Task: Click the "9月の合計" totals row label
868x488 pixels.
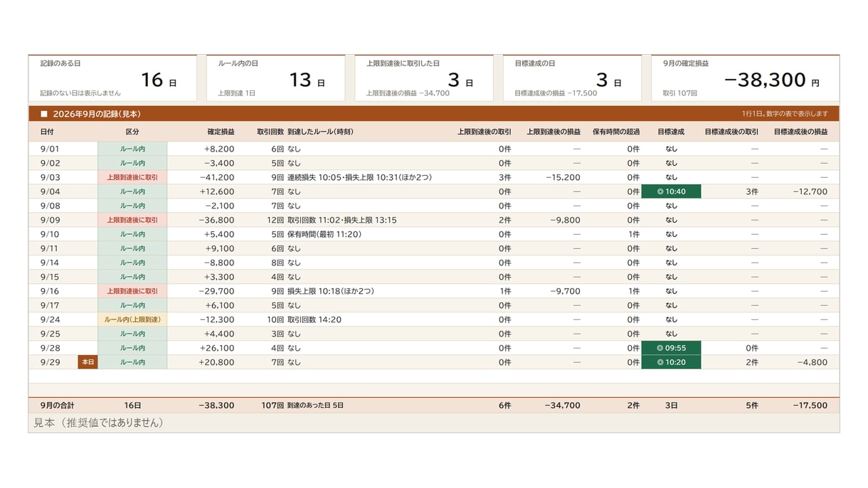Action: 55,405
